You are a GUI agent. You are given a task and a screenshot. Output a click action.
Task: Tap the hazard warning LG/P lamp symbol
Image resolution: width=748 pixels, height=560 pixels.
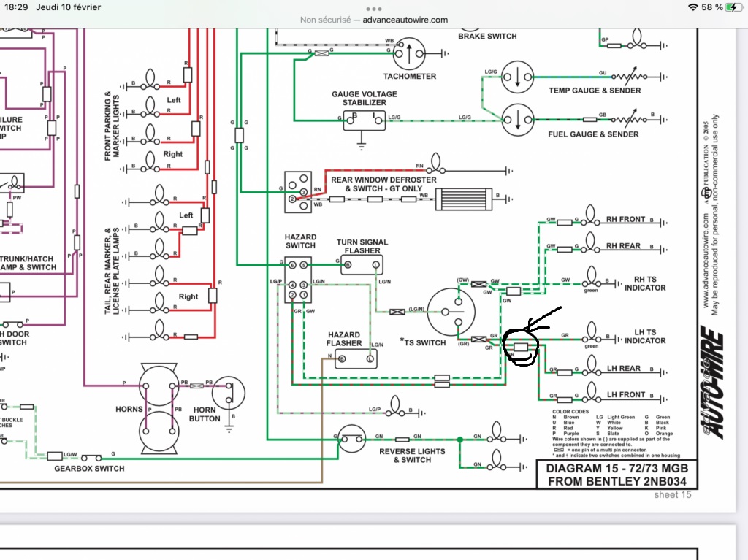pyautogui.click(x=395, y=407)
